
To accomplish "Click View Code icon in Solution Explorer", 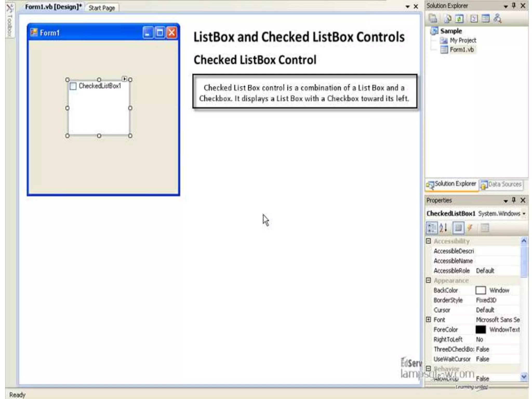I will 474,18.
